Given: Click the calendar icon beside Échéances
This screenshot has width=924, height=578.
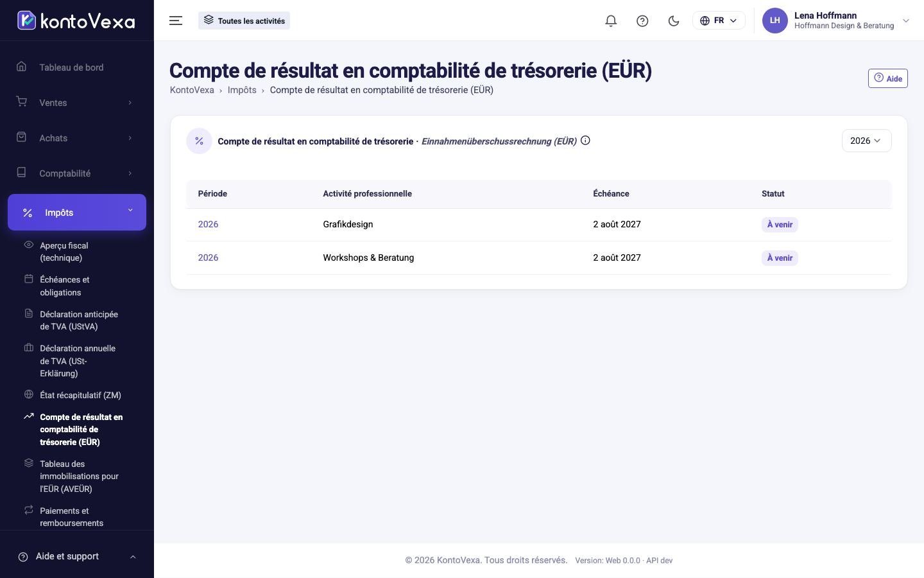Looking at the screenshot, I should [x=28, y=279].
